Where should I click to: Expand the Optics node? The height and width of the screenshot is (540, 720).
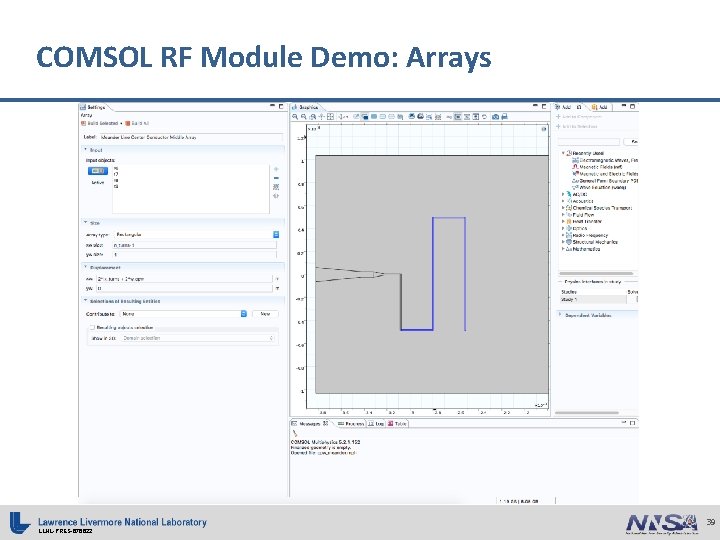pos(563,228)
